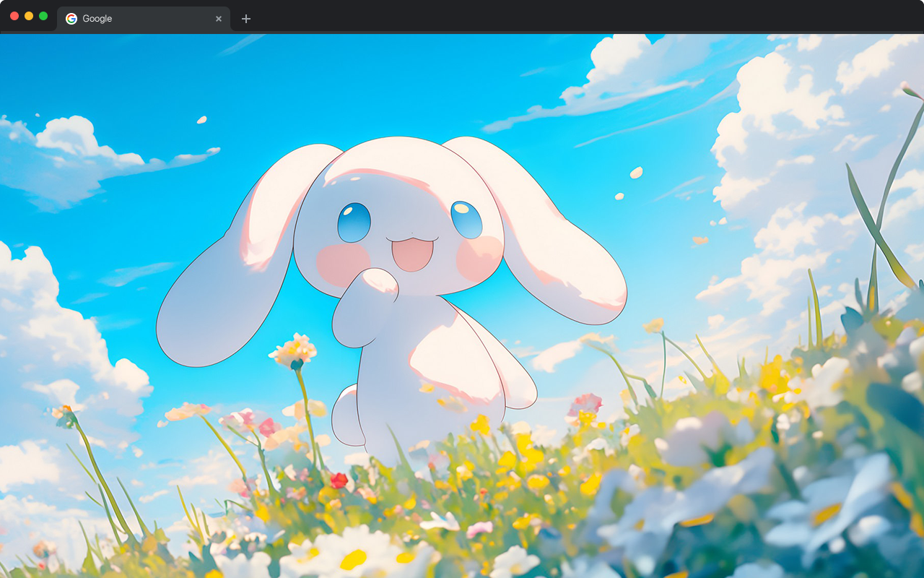Click the tall peach flower beside the bunny
The height and width of the screenshot is (578, 924).
294,350
